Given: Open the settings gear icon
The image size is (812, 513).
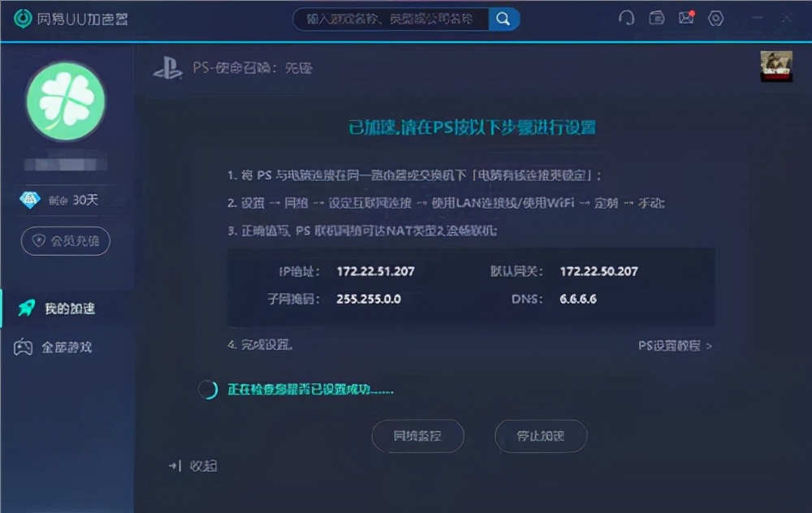Looking at the screenshot, I should click(715, 19).
